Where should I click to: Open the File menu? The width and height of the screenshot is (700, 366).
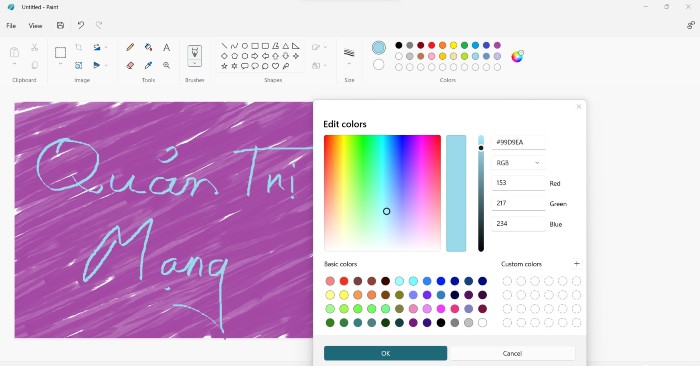click(x=11, y=26)
